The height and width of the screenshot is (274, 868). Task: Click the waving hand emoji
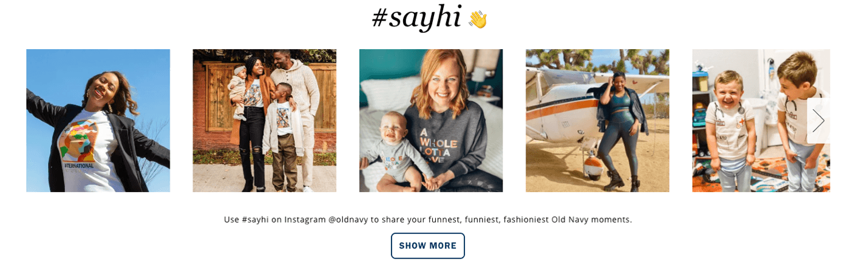tap(478, 19)
